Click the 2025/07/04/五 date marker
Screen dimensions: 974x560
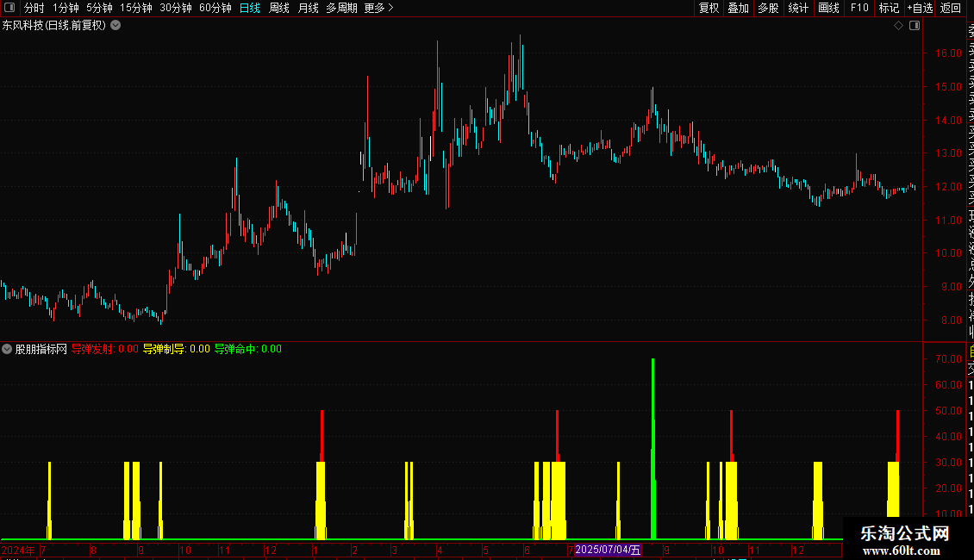click(x=608, y=550)
